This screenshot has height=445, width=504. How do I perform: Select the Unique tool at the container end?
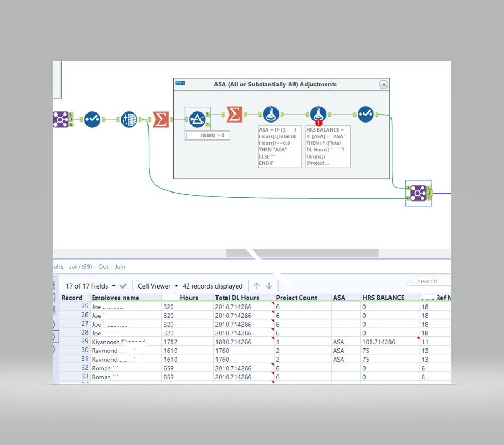[x=366, y=114]
